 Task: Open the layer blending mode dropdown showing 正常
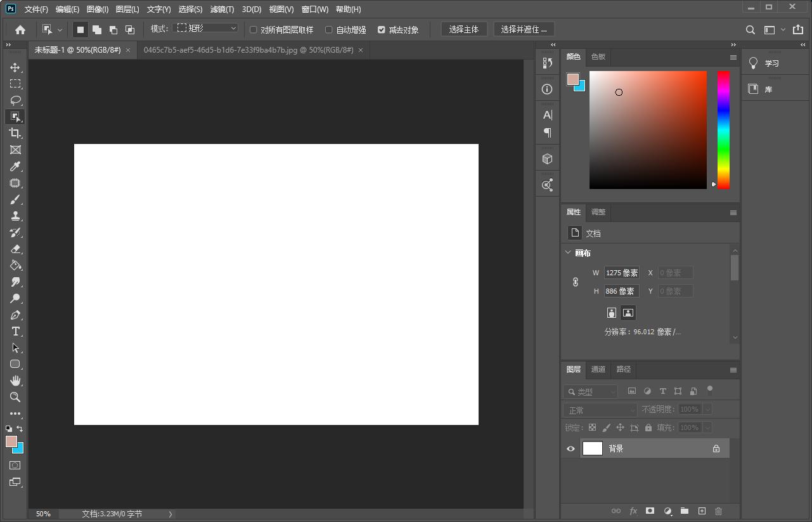click(599, 409)
